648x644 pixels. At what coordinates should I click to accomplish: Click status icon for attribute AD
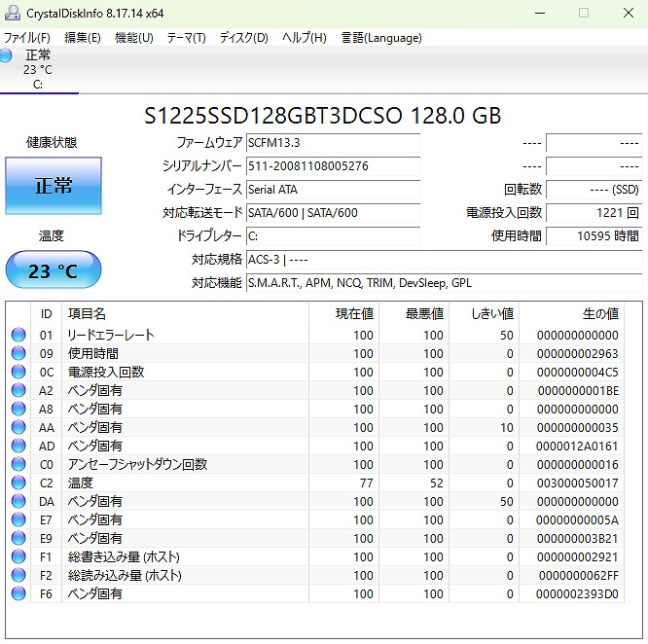tap(18, 446)
